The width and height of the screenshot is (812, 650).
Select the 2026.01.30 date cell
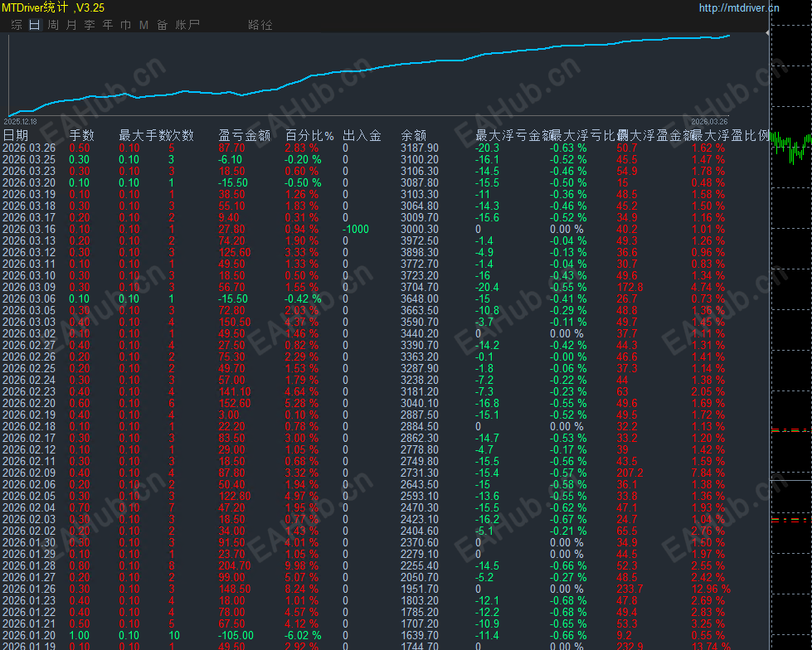(x=29, y=542)
